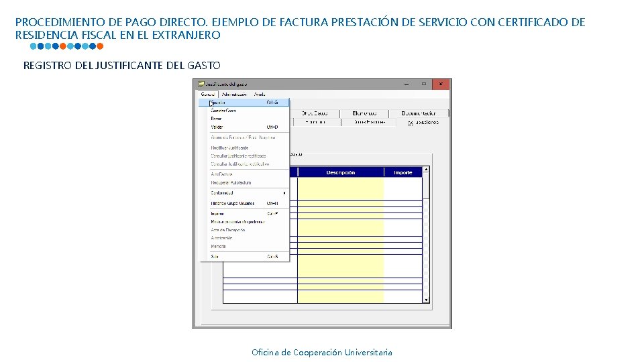Click the Acta de Recepción entry
Image resolution: width=644 pixels, height=362 pixels.
(244, 230)
